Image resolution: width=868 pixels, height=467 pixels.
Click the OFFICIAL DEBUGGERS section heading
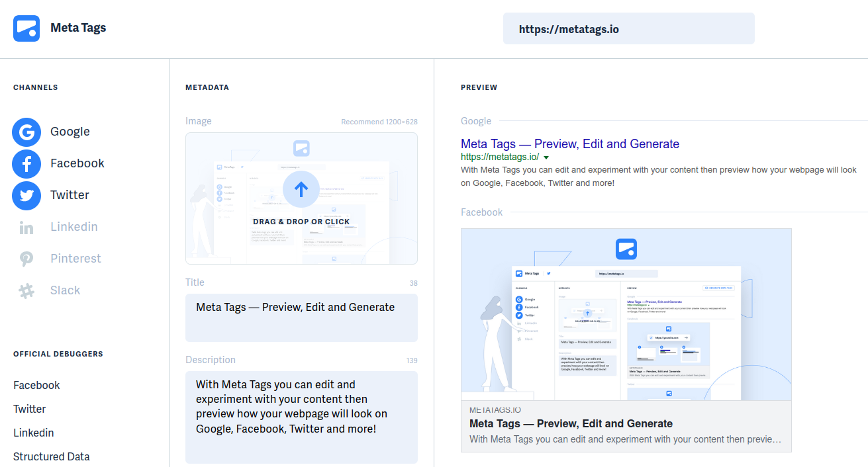click(58, 354)
